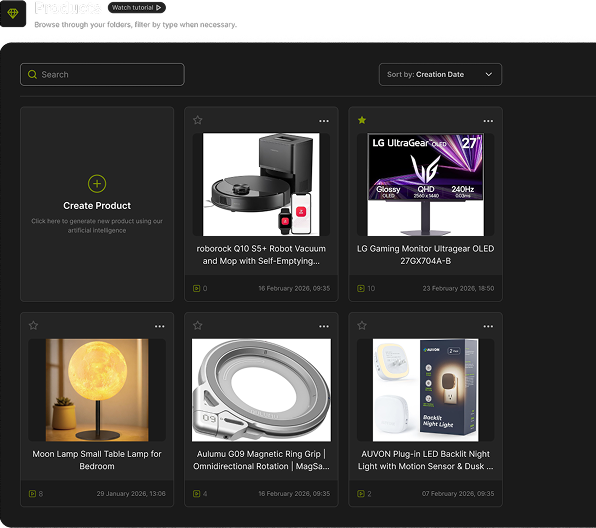Unfavorite the LG Gaming Monitor star
596x528 pixels.
(x=362, y=120)
